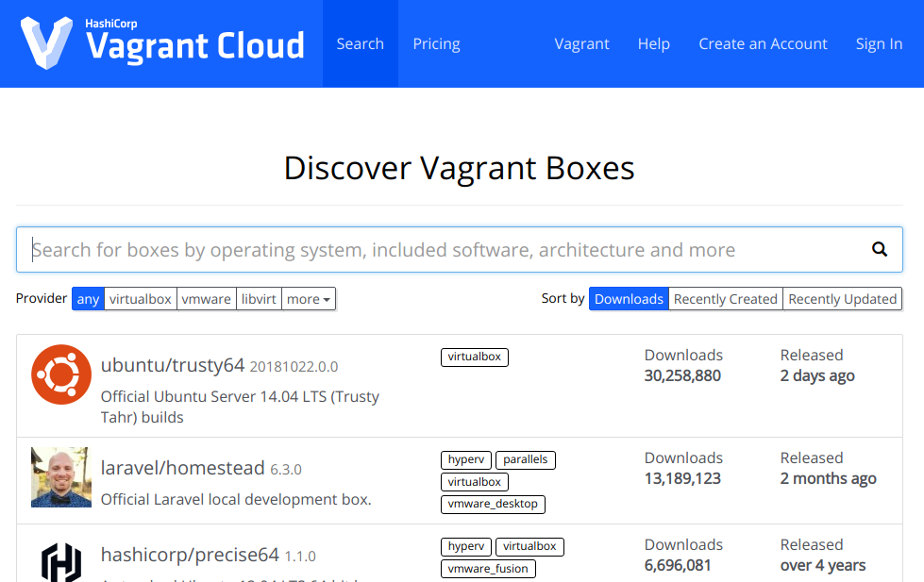Image resolution: width=924 pixels, height=582 pixels.
Task: Click virtualbox tag on ubuntu/trusty64
Action: click(x=475, y=357)
